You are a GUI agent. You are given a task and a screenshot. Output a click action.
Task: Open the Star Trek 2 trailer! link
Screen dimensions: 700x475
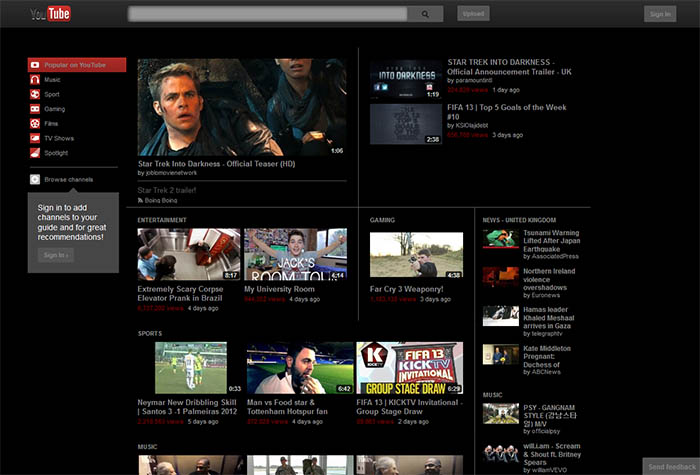[x=167, y=190]
